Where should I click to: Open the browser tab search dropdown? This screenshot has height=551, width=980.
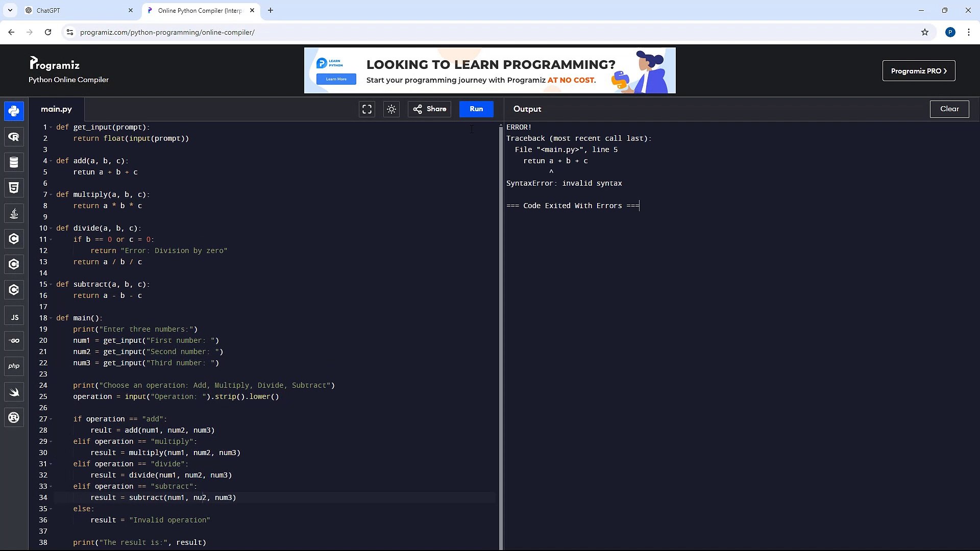point(10,10)
